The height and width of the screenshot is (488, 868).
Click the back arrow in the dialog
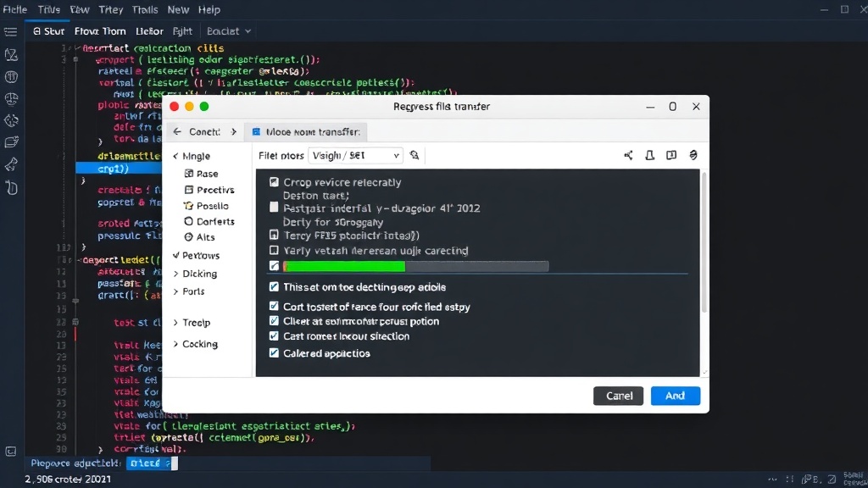[x=177, y=131]
